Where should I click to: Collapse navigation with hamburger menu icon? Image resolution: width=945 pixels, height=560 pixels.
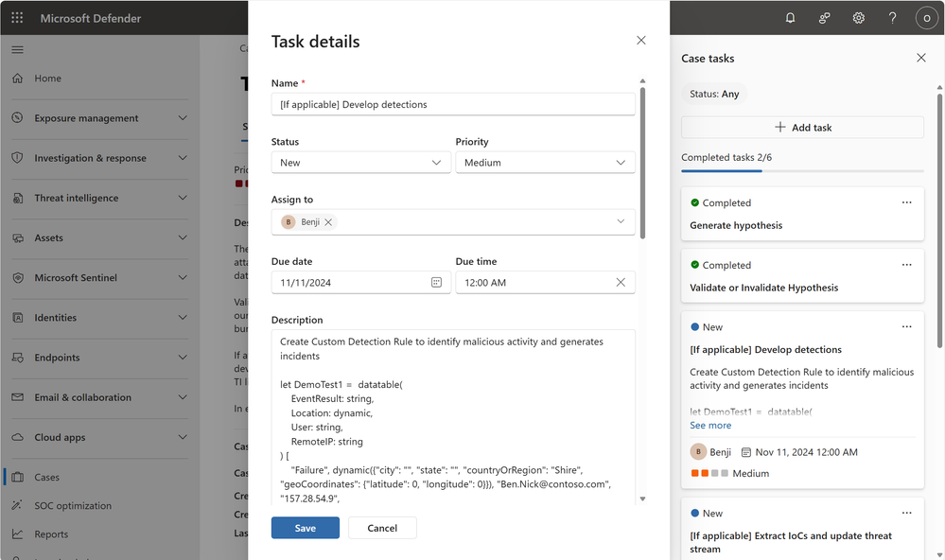17,49
